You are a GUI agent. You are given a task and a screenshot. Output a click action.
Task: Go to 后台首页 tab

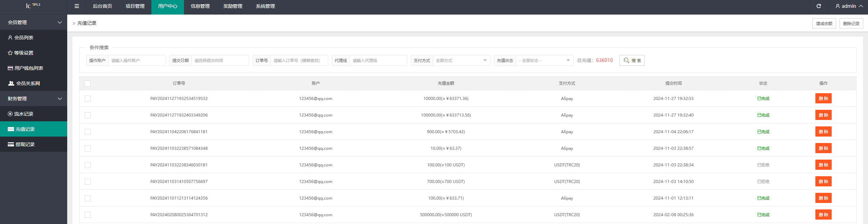[x=103, y=6]
